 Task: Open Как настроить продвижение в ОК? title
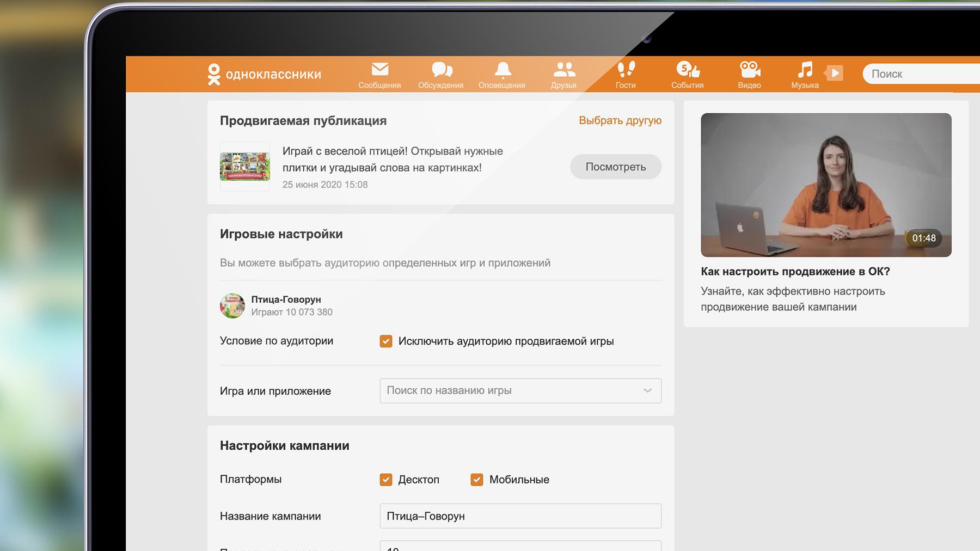(795, 271)
